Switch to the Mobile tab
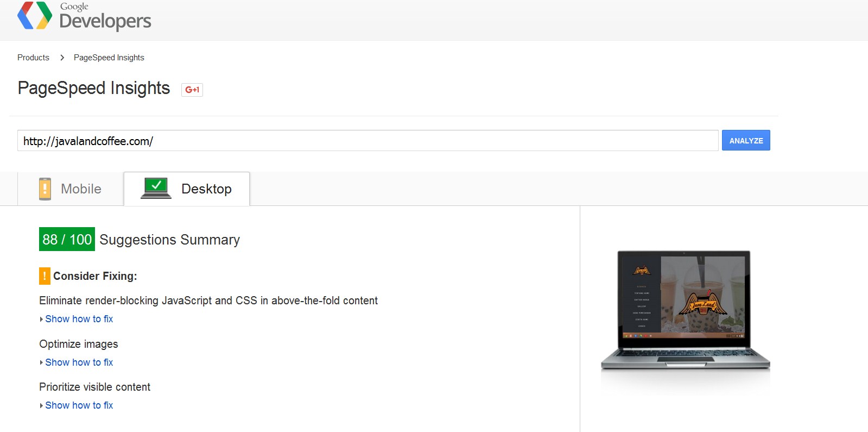The width and height of the screenshot is (868, 432). click(71, 189)
